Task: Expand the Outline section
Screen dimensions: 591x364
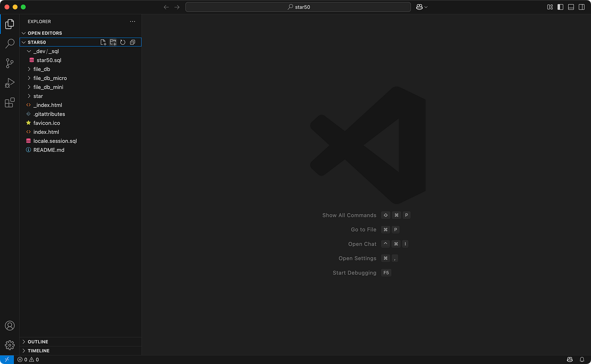Action: (81, 342)
